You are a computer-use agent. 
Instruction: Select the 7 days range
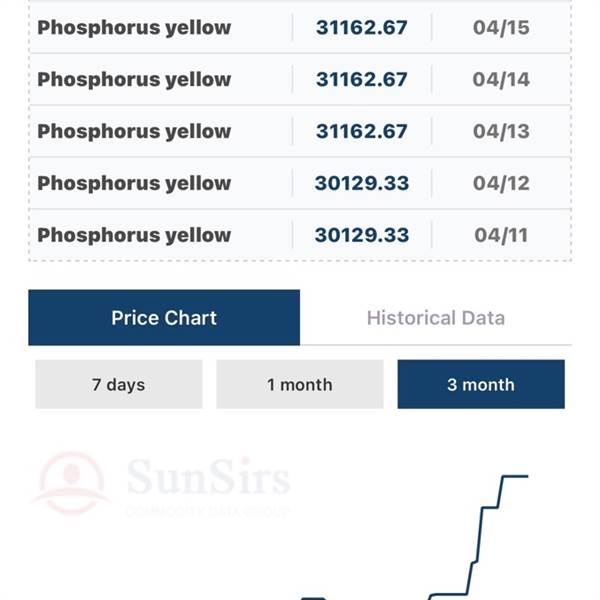pyautogui.click(x=118, y=385)
